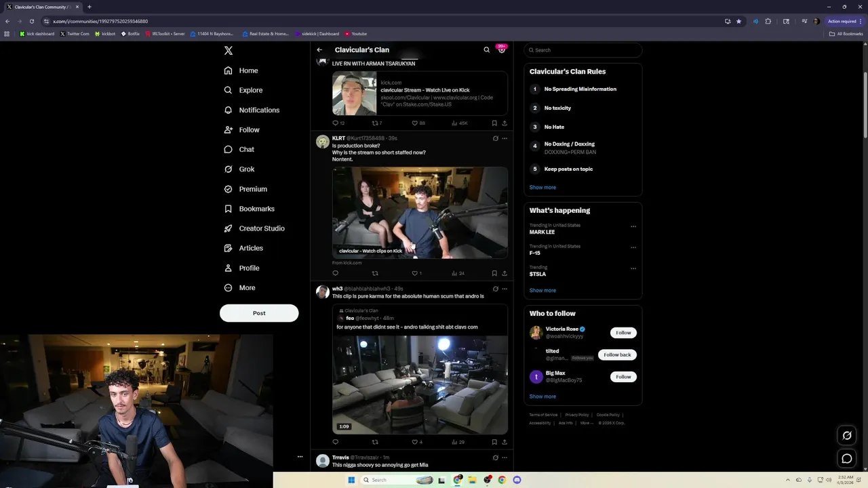This screenshot has height=488, width=868.
Task: Open KLRT's video clip thumbnail
Action: click(x=420, y=213)
